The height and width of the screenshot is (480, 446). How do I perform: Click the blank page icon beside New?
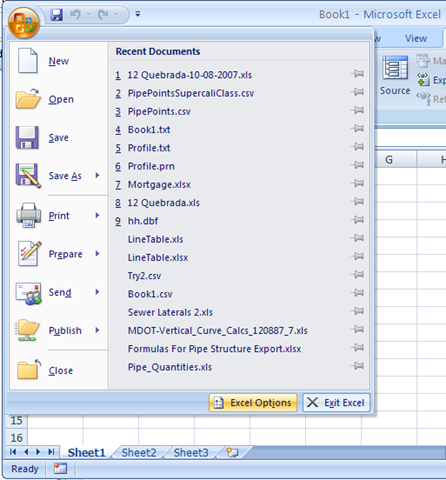27,60
